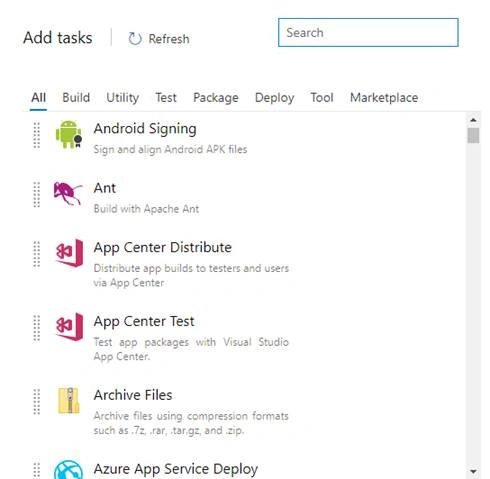Grab the drag handle beside Ant

tap(37, 195)
